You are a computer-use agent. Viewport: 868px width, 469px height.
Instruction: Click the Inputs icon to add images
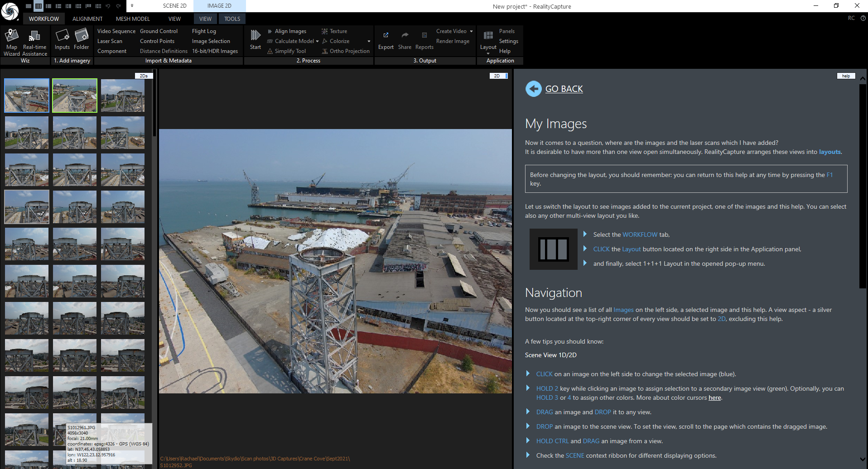62,39
